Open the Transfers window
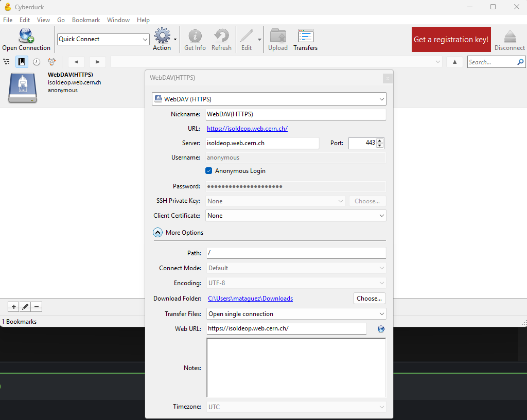This screenshot has width=527, height=420. click(x=305, y=36)
